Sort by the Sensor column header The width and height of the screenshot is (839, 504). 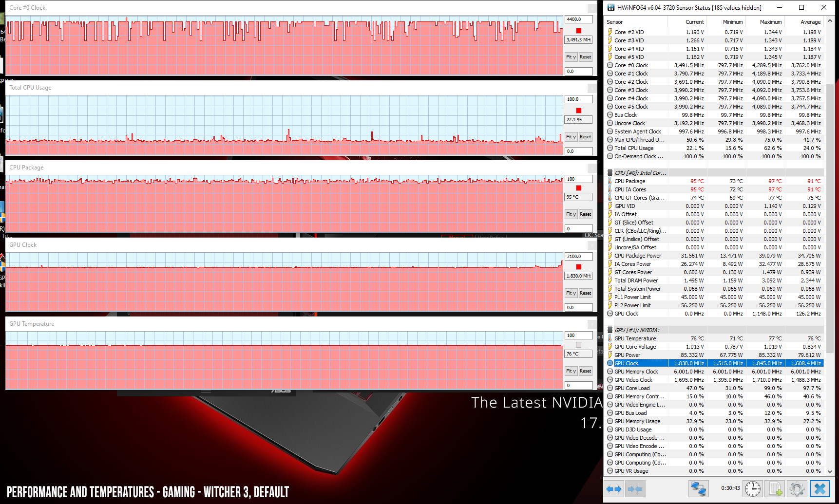tap(636, 22)
